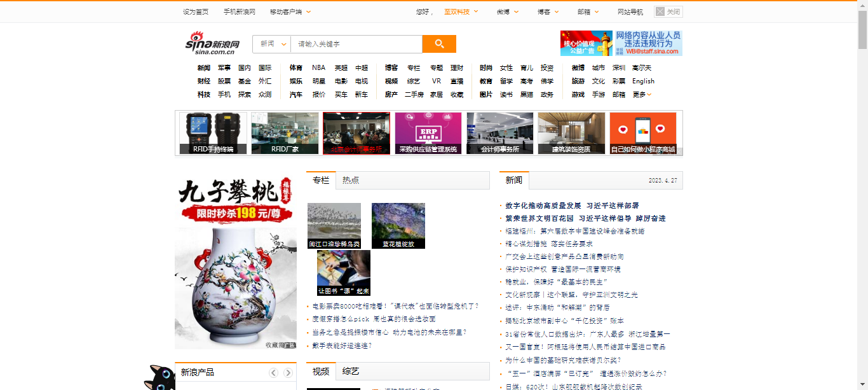Select the 专栏 tab
The height and width of the screenshot is (390, 868).
pos(321,180)
